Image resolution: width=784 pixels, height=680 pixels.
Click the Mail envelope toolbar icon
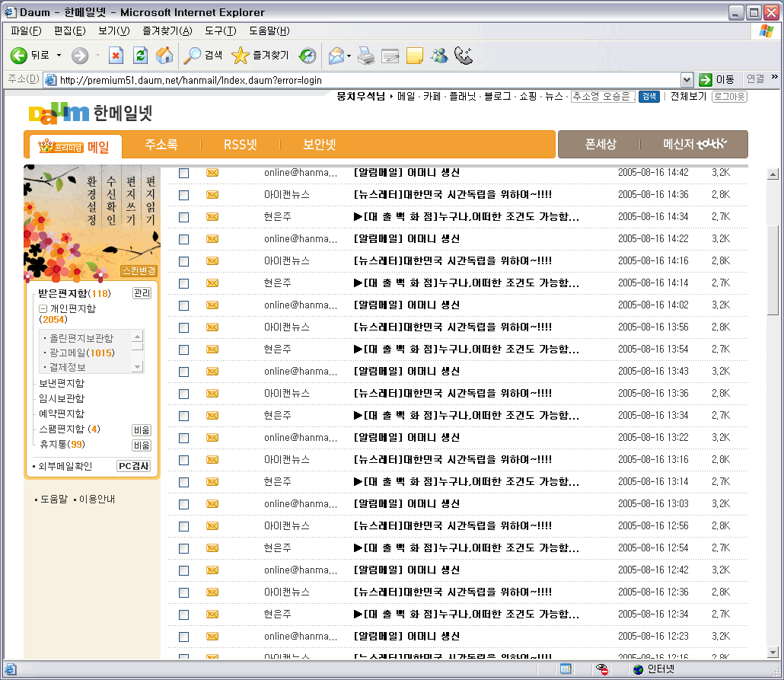coord(336,56)
